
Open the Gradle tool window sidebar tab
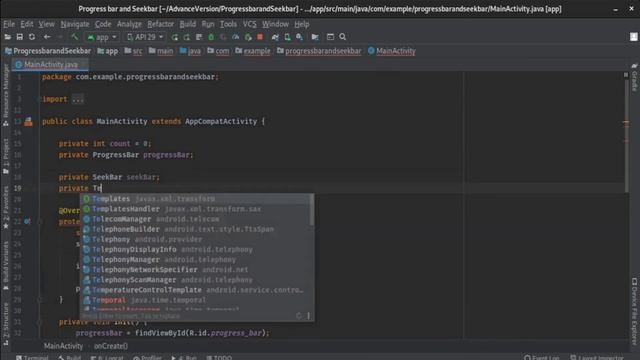(634, 78)
